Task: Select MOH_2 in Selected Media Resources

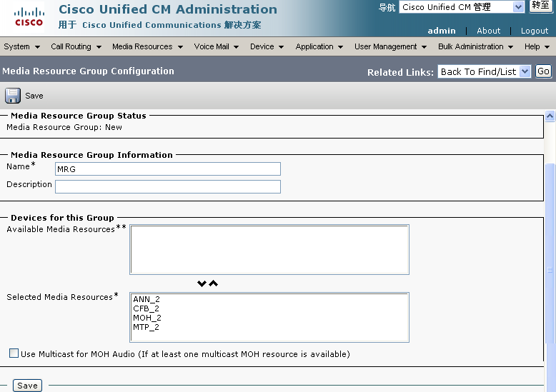Action: point(147,318)
